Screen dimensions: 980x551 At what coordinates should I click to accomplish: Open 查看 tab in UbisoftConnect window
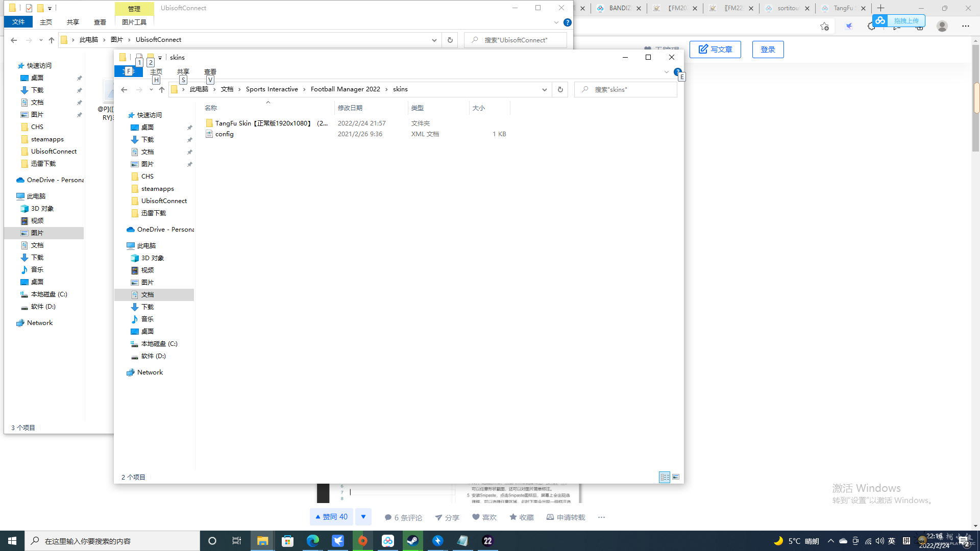[x=100, y=22]
